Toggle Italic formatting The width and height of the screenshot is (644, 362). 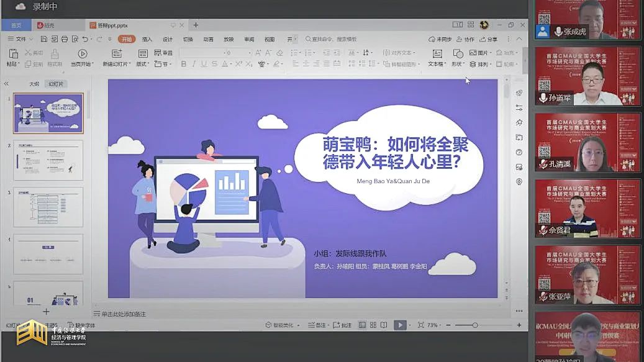click(x=194, y=64)
